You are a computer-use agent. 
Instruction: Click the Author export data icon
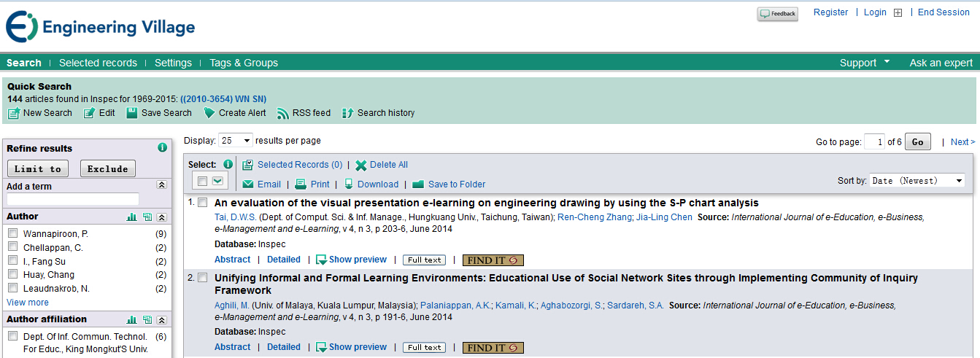pyautogui.click(x=147, y=217)
